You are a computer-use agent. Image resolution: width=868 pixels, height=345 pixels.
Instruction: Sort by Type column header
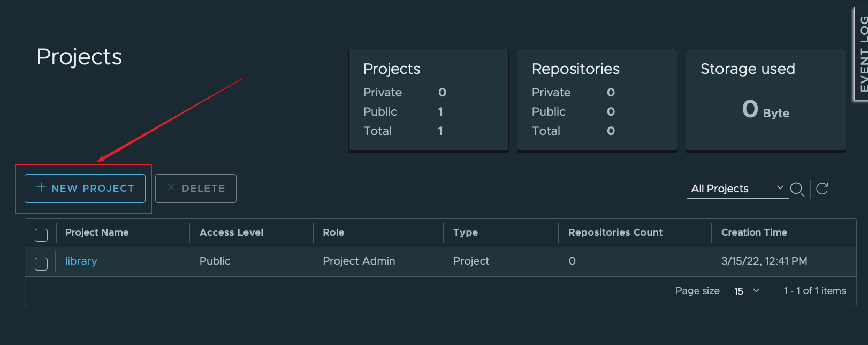(465, 232)
